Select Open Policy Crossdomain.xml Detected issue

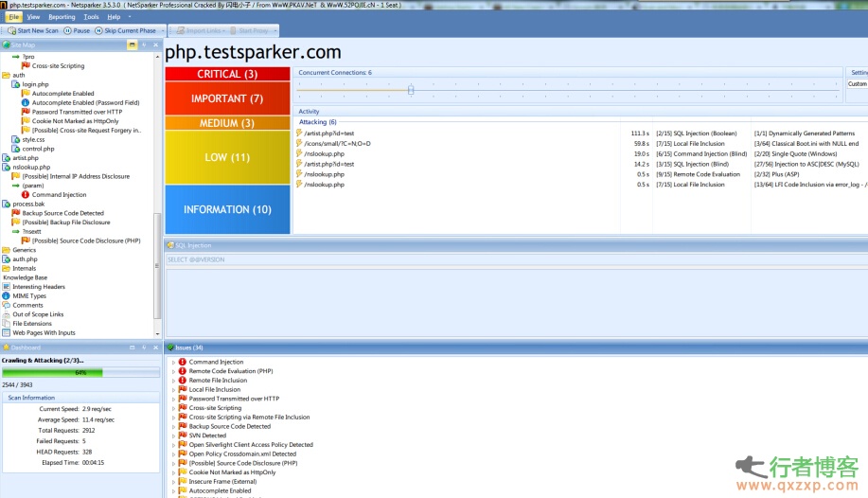click(x=242, y=454)
